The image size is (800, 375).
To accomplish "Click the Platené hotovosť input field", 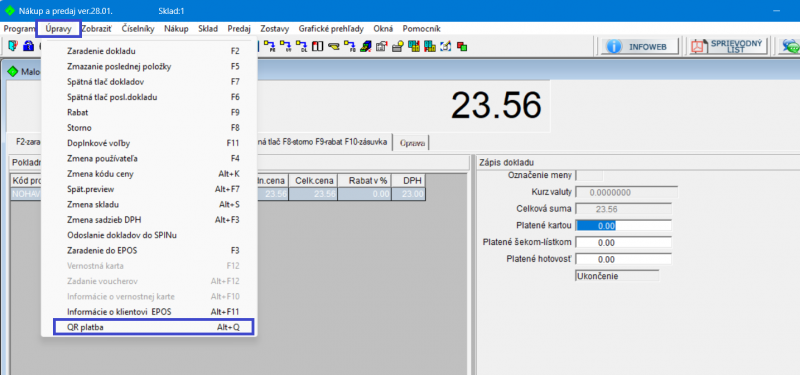I will (623, 259).
